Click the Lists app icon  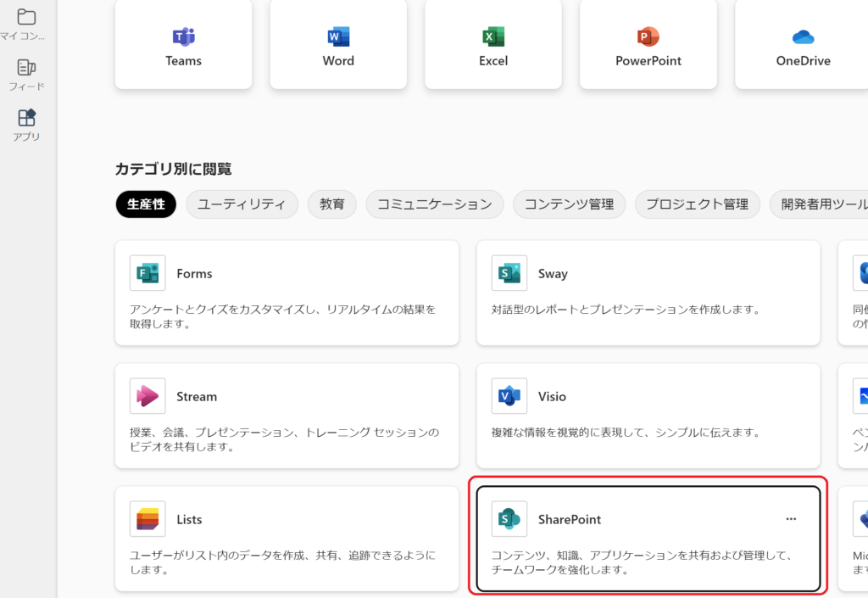pos(147,519)
